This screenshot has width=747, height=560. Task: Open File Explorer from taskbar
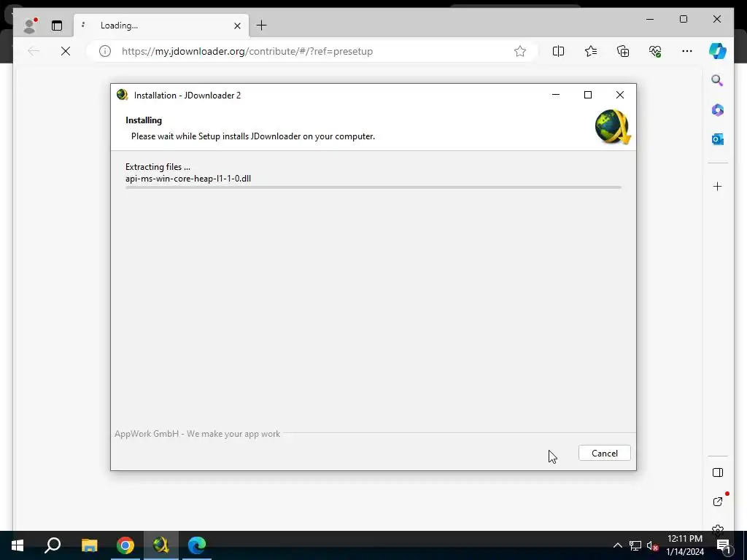point(89,545)
